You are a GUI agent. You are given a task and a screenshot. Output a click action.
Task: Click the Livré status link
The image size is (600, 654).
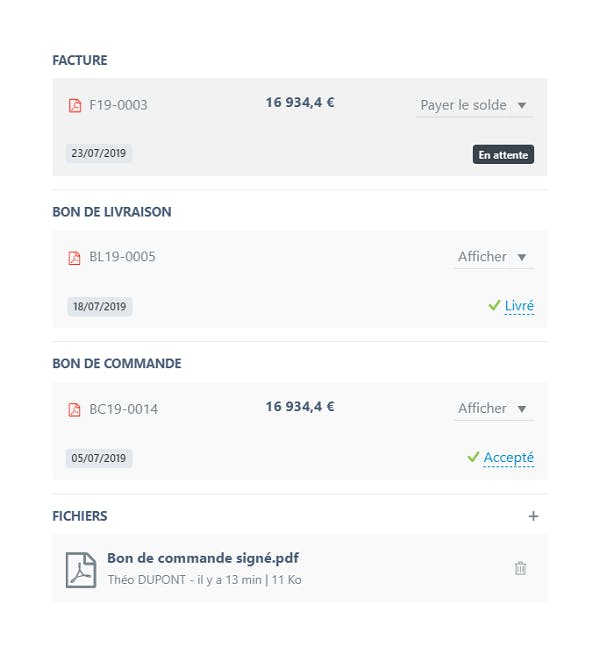[x=519, y=305]
